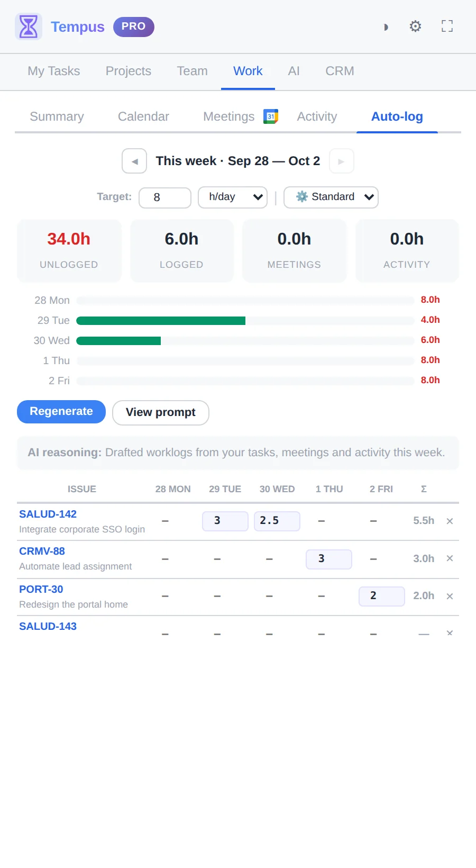Click the 28 MON column header
The image size is (476, 868).
(173, 489)
